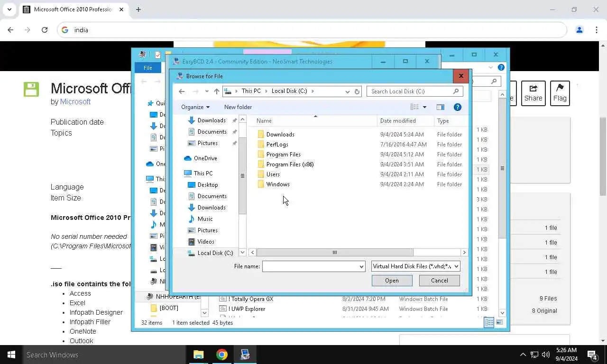Click the navigation pane scroll-down arrow
This screenshot has height=364, width=607.
[243, 253]
